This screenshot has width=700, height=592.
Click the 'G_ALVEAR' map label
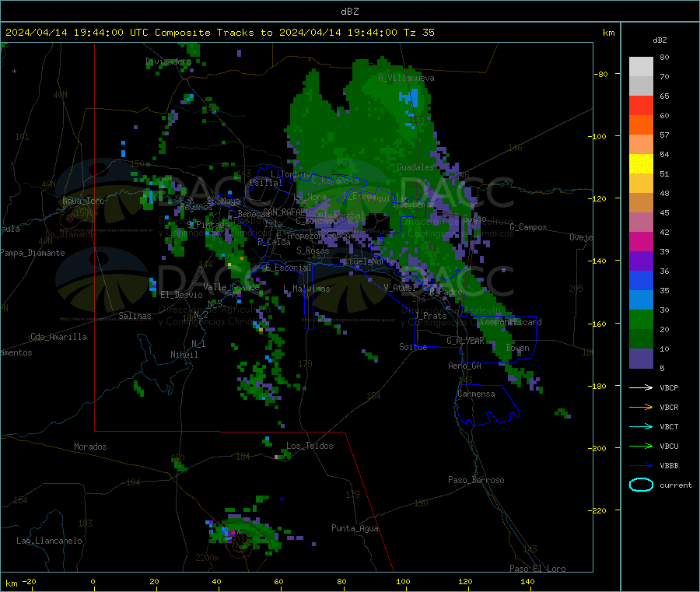[x=465, y=341]
